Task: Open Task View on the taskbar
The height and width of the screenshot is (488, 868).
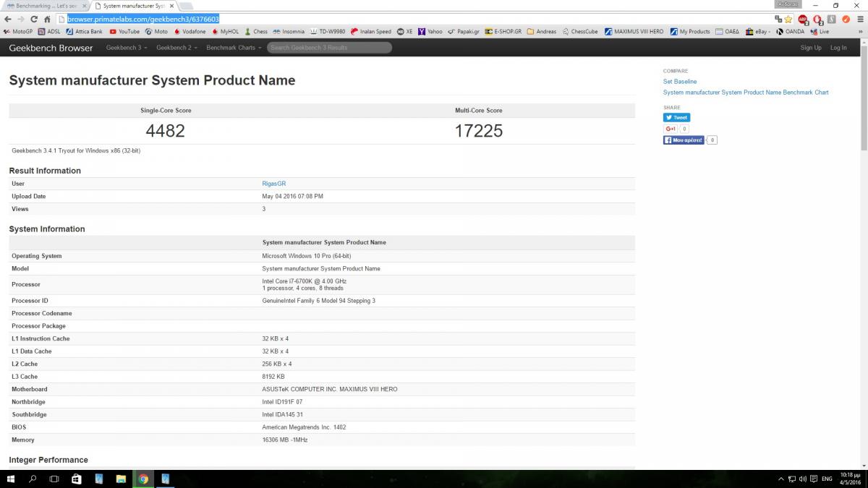Action: 54,479
